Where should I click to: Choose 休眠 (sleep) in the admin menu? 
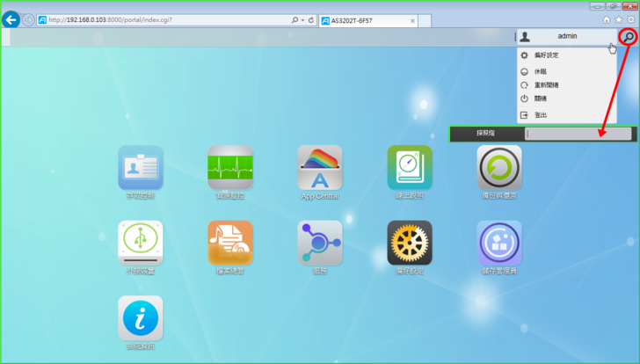click(x=541, y=70)
